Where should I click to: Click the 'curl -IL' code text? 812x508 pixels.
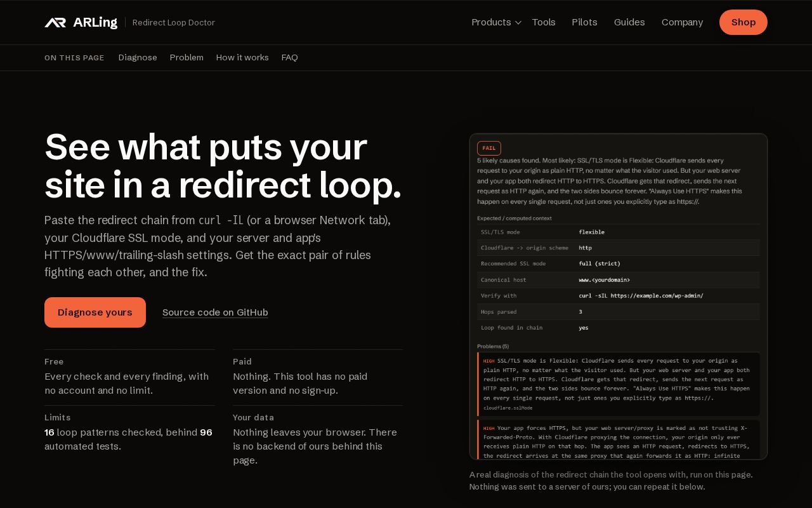(x=221, y=220)
